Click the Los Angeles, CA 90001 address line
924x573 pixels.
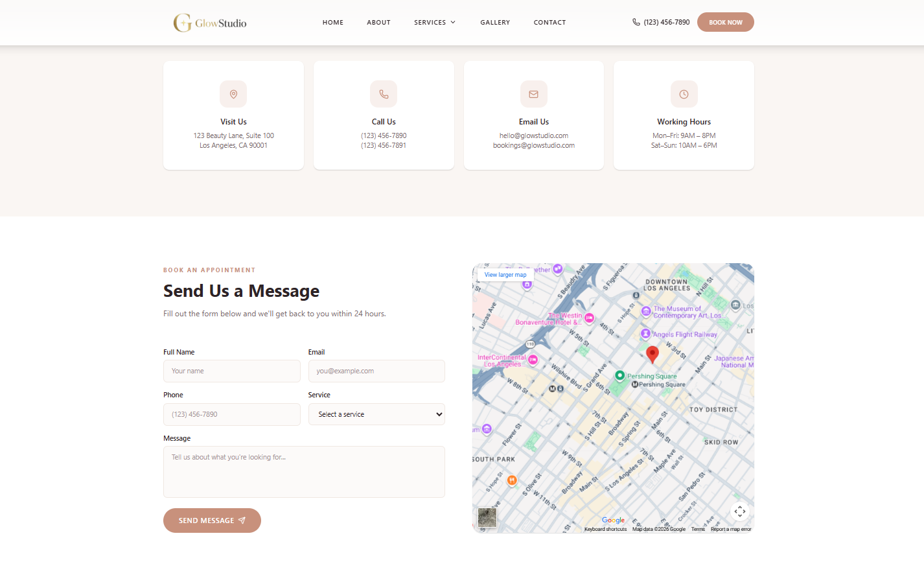point(233,145)
